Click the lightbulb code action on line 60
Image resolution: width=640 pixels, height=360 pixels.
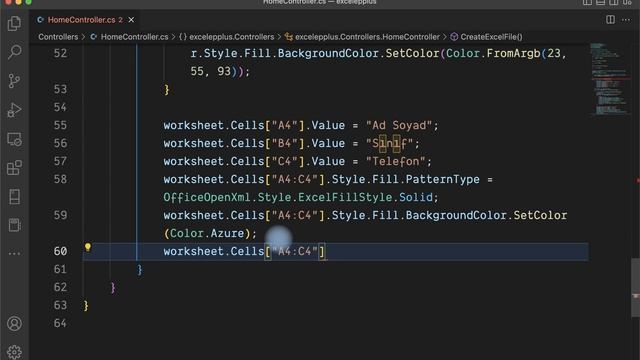(x=87, y=247)
